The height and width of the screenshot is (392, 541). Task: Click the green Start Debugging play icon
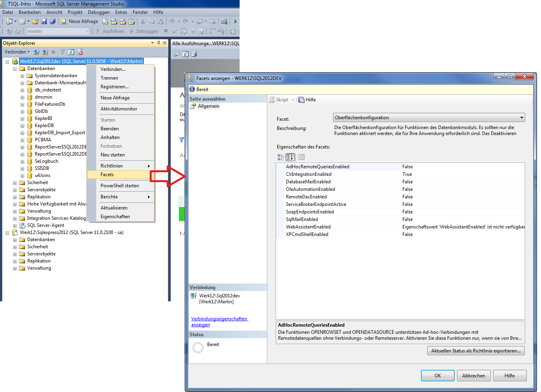(x=236, y=21)
